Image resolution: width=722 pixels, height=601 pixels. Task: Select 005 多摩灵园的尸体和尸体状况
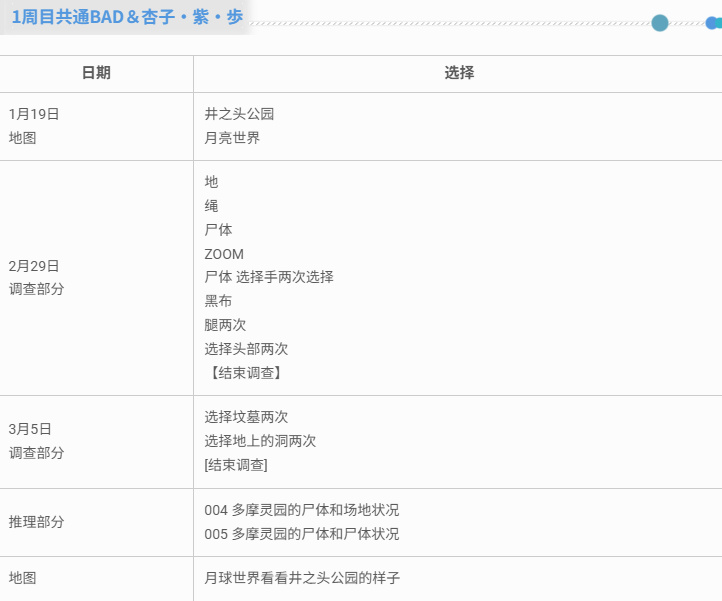pos(302,534)
